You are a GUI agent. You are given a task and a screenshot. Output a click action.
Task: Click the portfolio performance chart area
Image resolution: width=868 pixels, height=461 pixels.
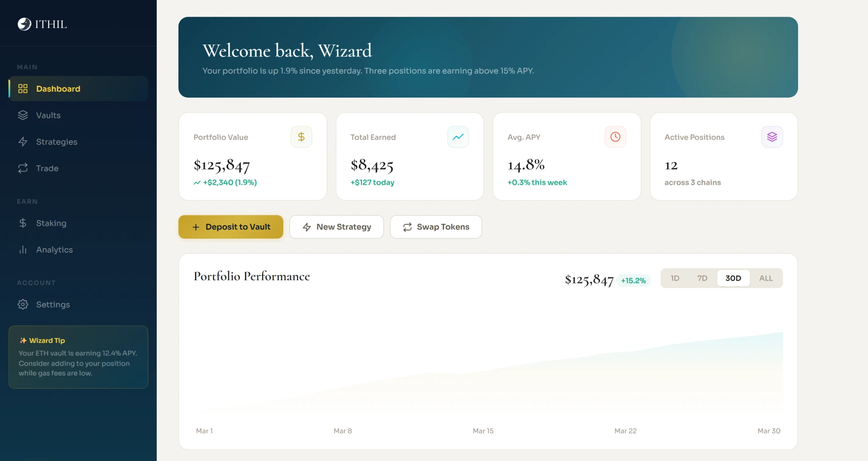click(488, 373)
